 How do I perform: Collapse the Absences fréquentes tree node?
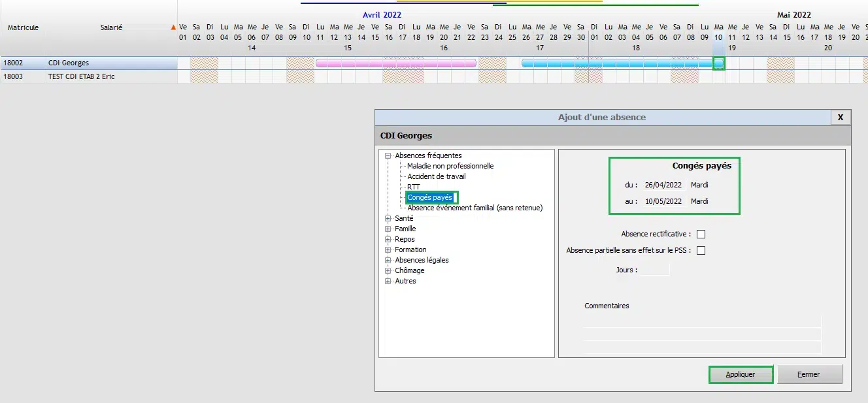[388, 156]
